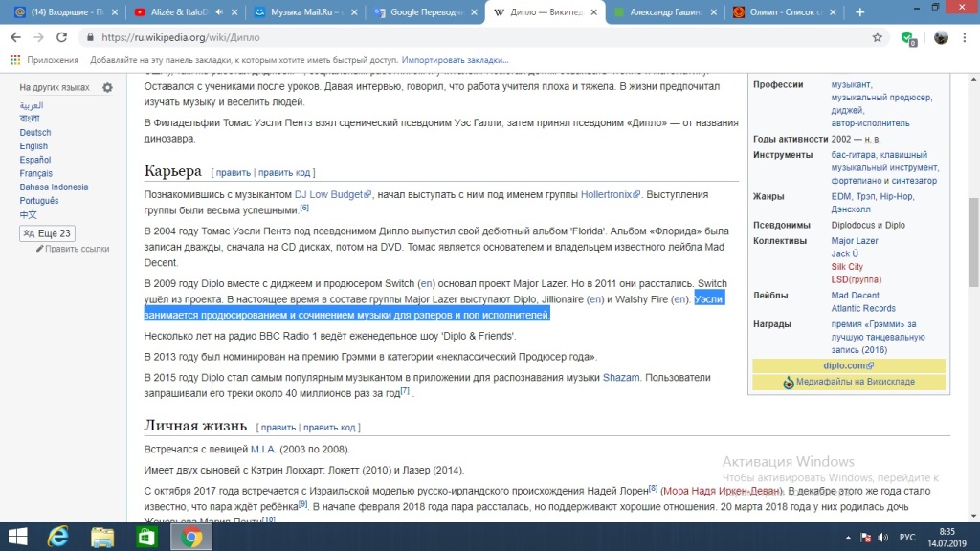The width and height of the screenshot is (980, 551).
Task: Switch keyboard language РУС indicator
Action: tap(907, 538)
